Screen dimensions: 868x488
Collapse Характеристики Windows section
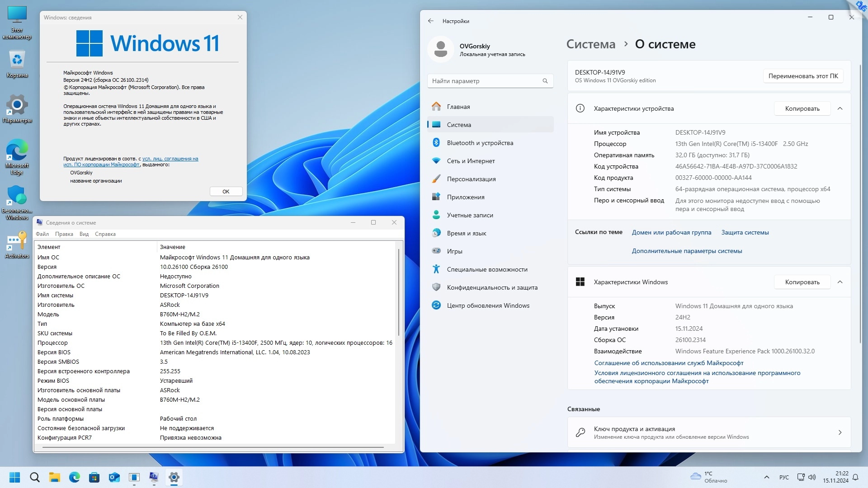pyautogui.click(x=840, y=282)
